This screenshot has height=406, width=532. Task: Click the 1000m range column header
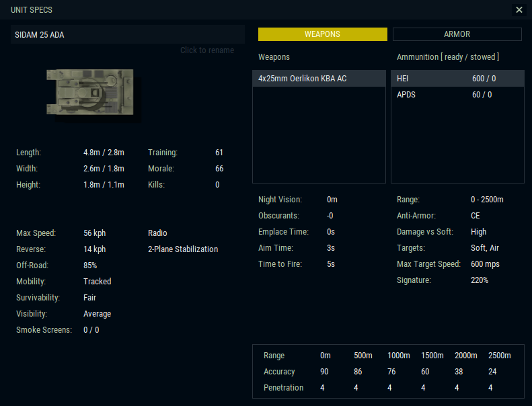click(399, 356)
